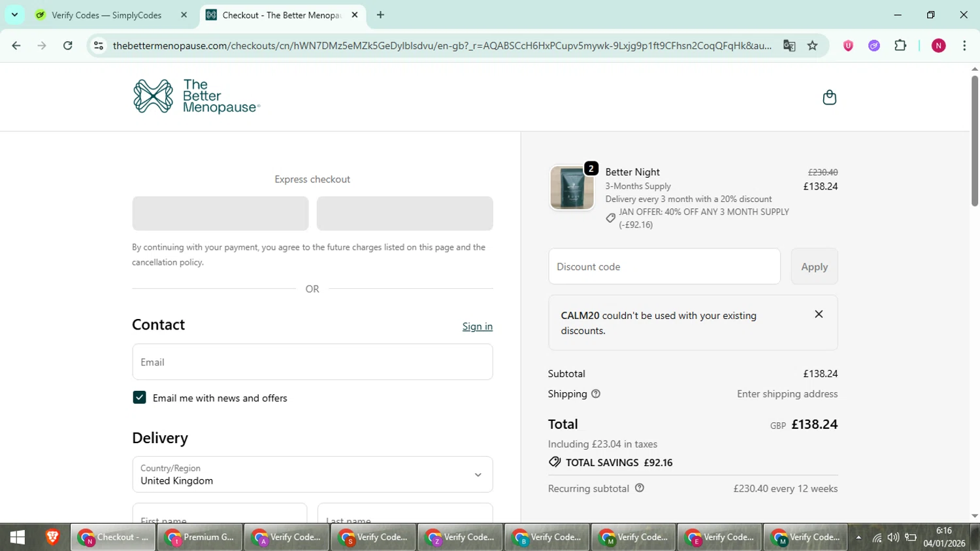
Task: Toggle Email me with news and offers
Action: tap(139, 397)
